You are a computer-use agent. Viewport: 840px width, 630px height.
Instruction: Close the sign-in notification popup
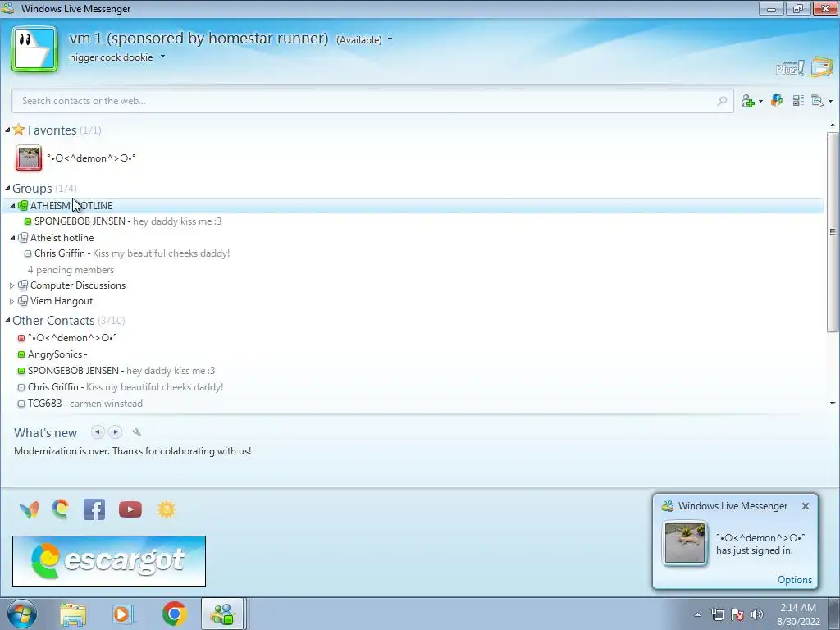[806, 505]
